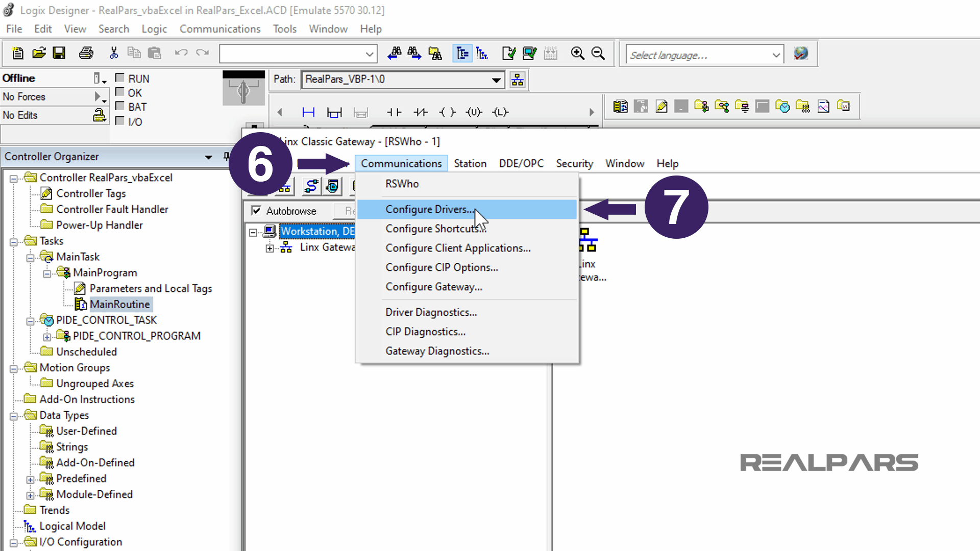Viewport: 980px width, 551px height.
Task: Select the Workstation node in RSWho
Action: [317, 231]
